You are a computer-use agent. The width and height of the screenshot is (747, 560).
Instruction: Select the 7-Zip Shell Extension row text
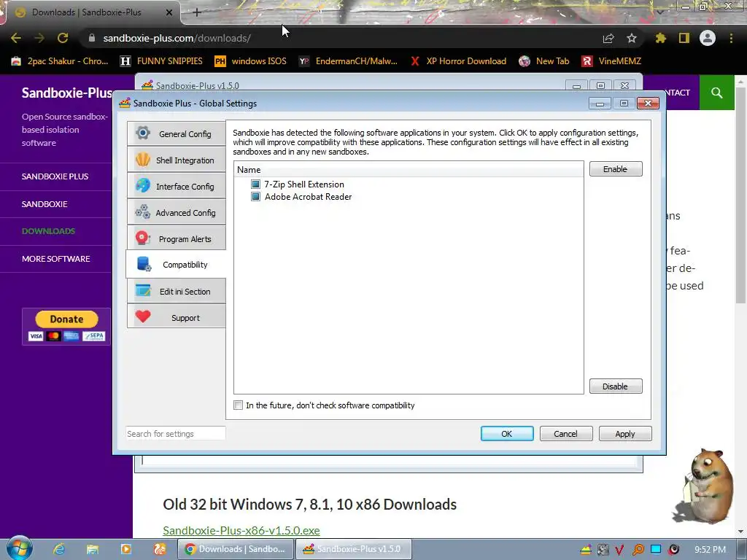point(304,184)
